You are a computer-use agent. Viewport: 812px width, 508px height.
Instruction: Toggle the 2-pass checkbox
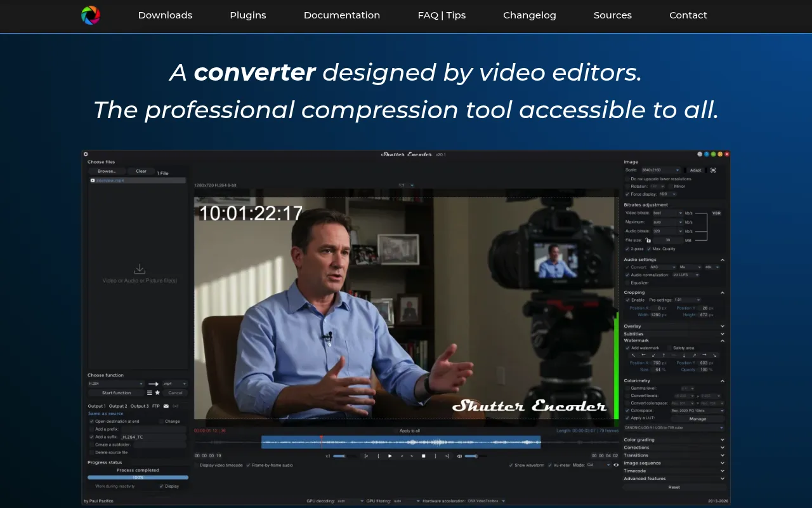point(627,249)
